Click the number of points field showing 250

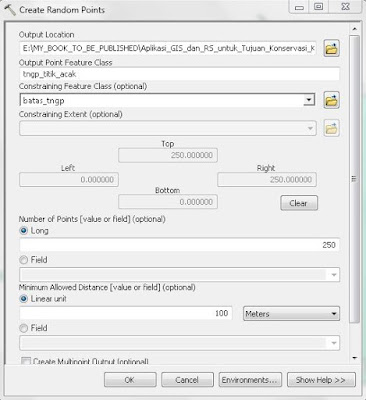[x=179, y=245]
